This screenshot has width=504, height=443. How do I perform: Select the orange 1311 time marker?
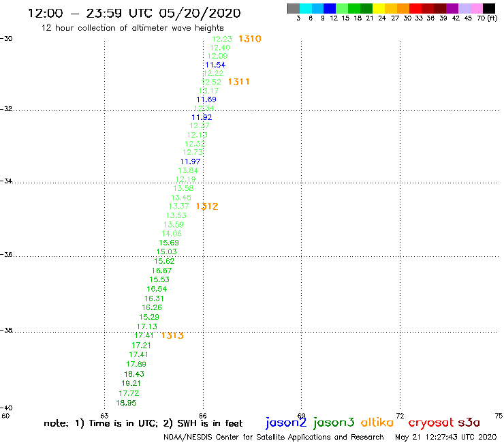(x=238, y=82)
